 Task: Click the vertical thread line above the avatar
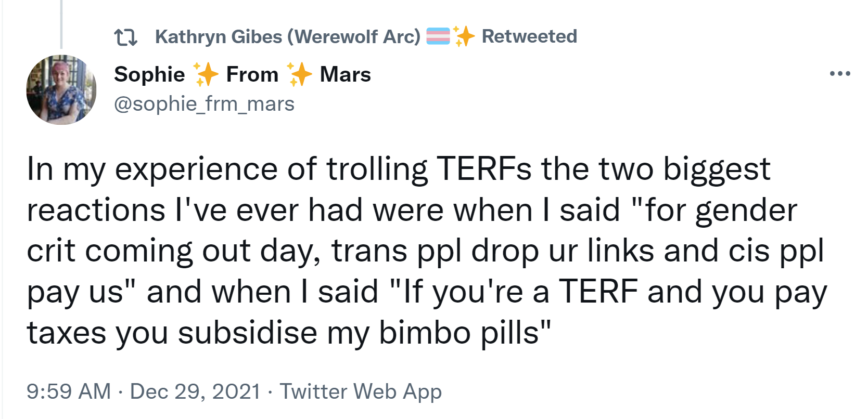[x=61, y=24]
